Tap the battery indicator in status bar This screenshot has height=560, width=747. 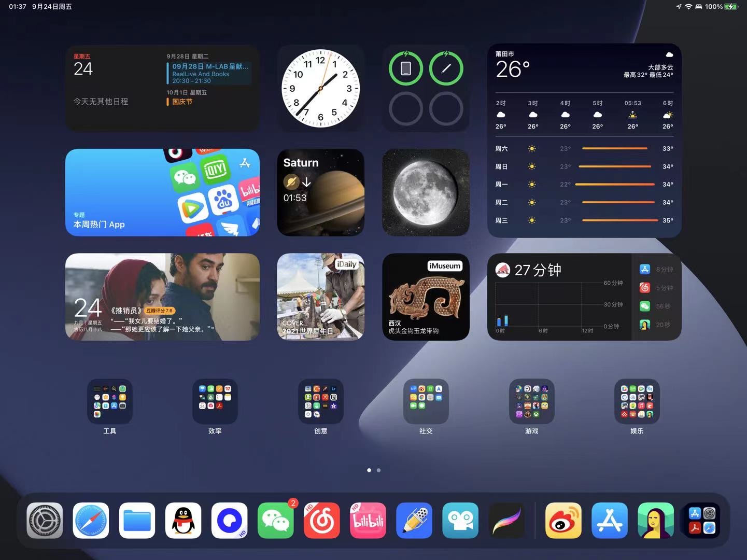pyautogui.click(x=731, y=7)
